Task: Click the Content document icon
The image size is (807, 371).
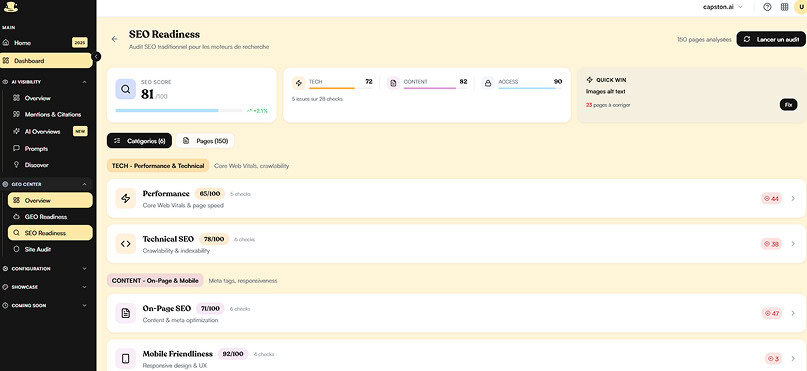Action: click(x=393, y=83)
